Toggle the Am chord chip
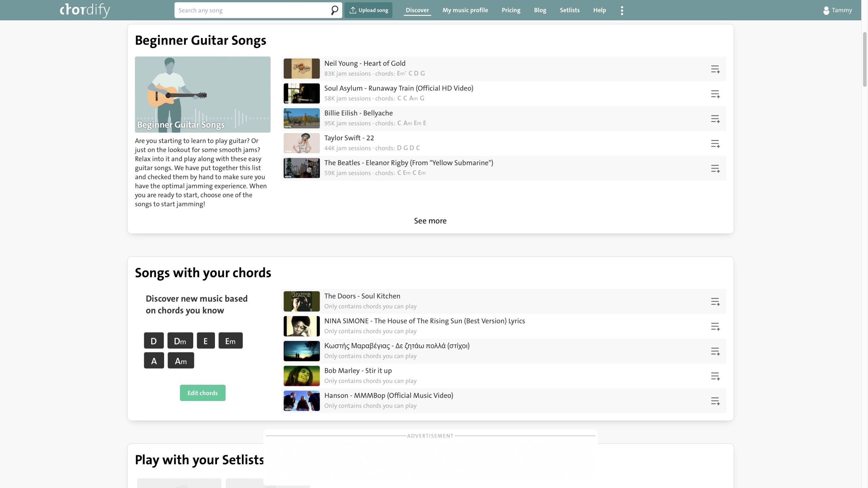 181,361
